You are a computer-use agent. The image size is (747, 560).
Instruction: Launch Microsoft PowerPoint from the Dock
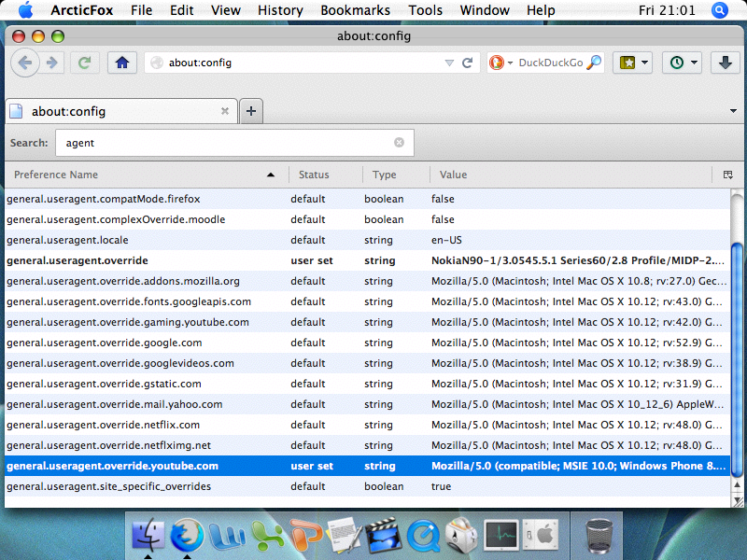[x=306, y=536]
